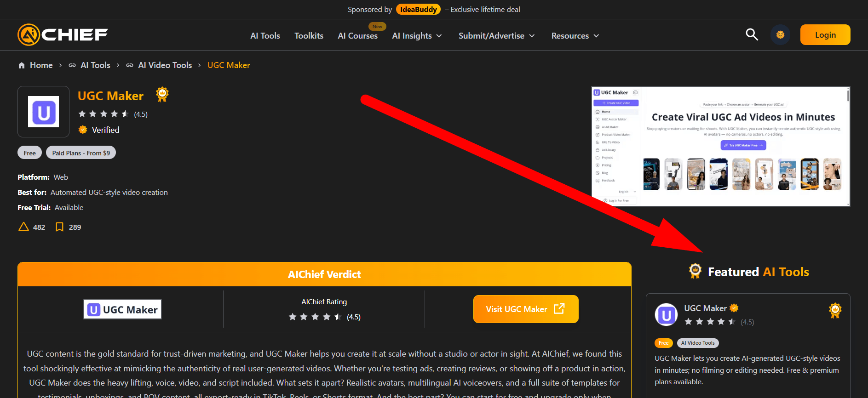
Task: Go to AI Tools breadcrumb link
Action: [x=96, y=65]
